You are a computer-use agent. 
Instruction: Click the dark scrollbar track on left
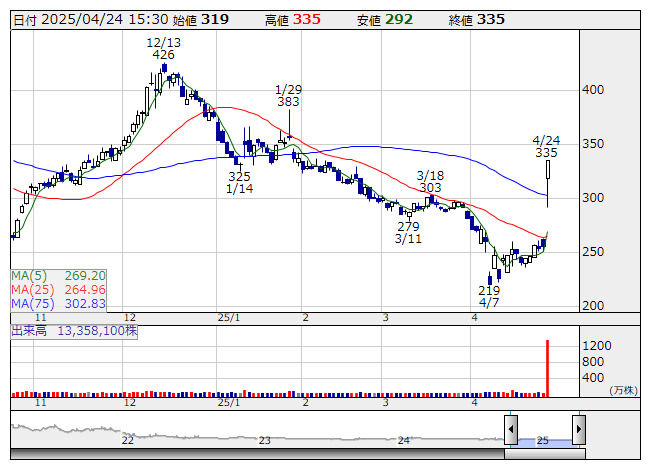coord(257,454)
